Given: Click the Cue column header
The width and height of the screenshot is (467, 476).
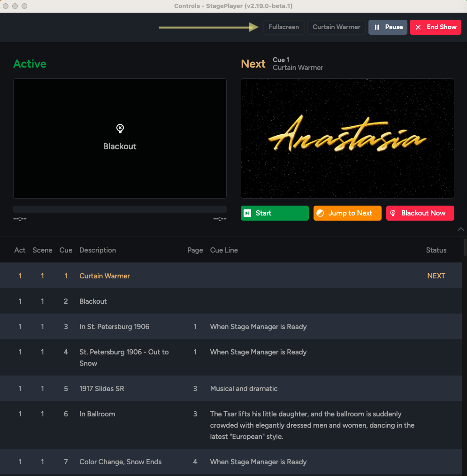Looking at the screenshot, I should [x=66, y=250].
